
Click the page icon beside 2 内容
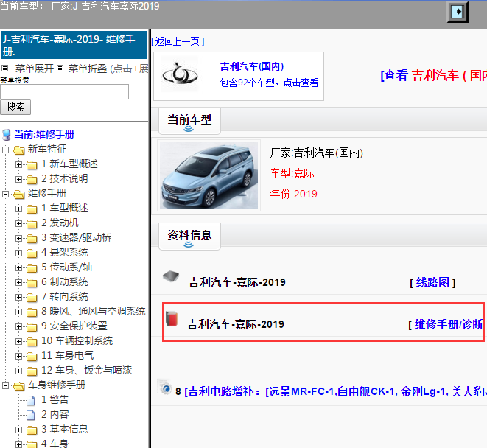31,415
